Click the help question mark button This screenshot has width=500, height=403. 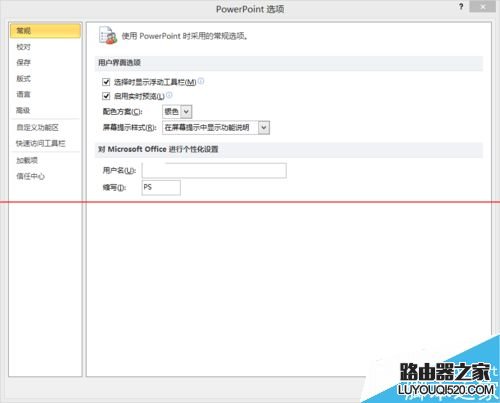click(x=461, y=7)
